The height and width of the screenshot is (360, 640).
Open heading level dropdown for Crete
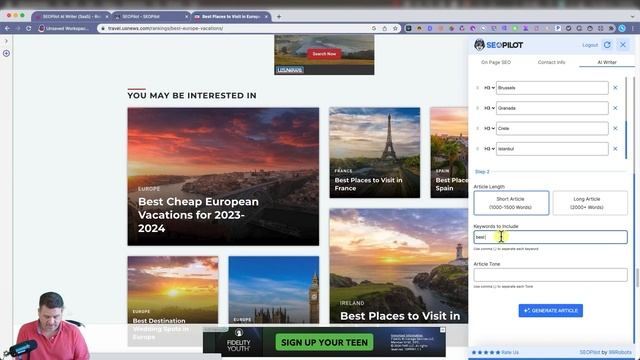pos(489,129)
